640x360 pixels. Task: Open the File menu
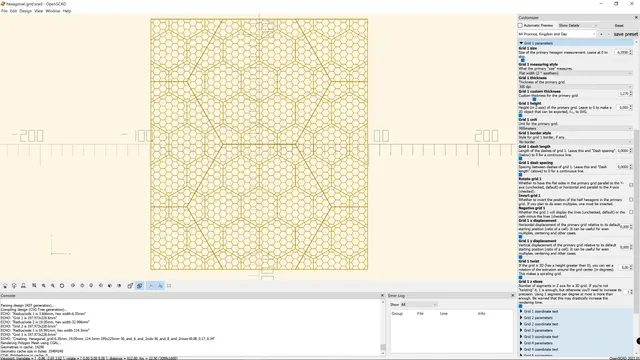click(4, 11)
